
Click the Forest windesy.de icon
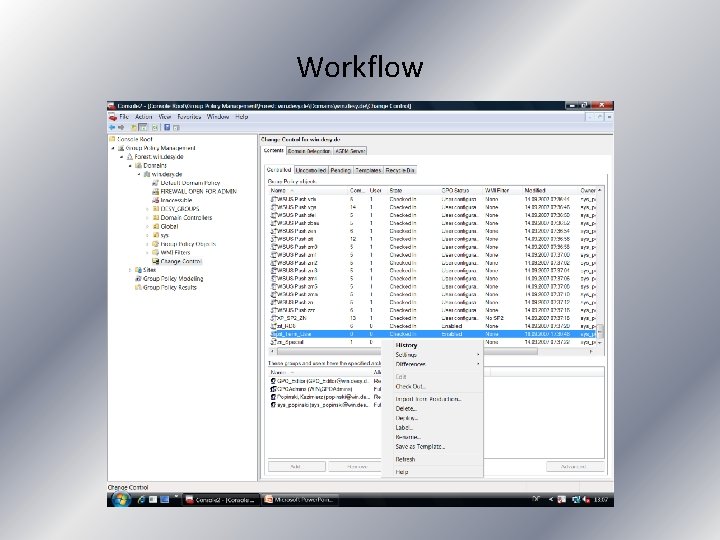[x=130, y=157]
